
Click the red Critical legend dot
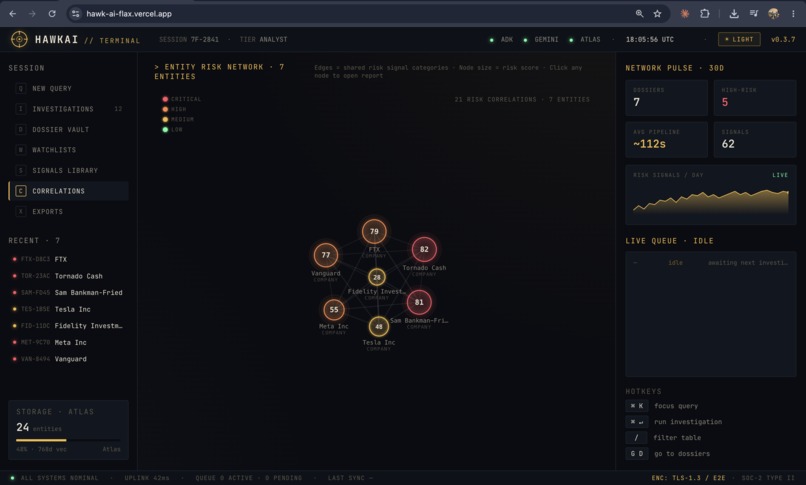point(165,99)
